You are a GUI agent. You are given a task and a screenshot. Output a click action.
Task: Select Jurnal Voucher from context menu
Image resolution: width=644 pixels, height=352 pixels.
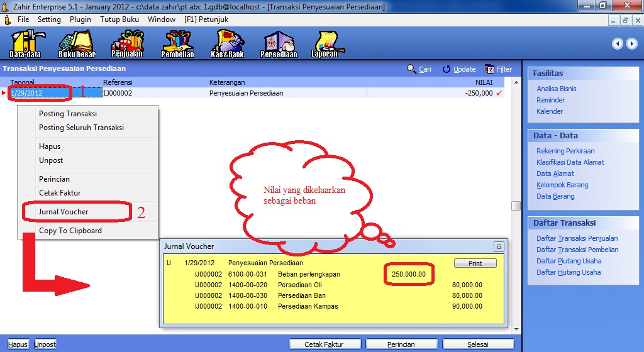(64, 212)
